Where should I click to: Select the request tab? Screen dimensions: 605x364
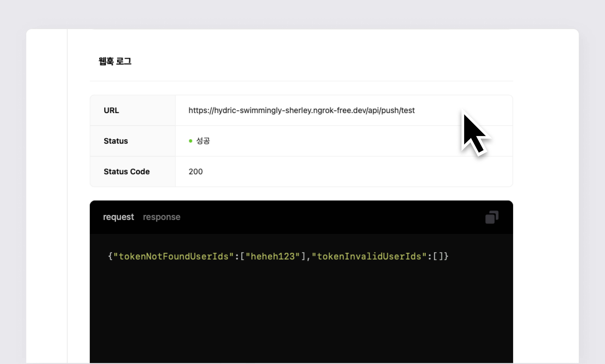(119, 217)
